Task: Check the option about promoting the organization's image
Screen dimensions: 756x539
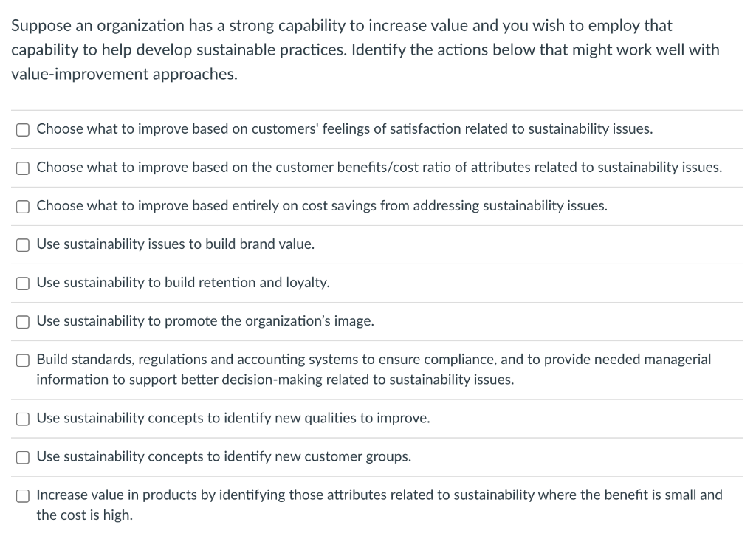Action: [x=22, y=321]
